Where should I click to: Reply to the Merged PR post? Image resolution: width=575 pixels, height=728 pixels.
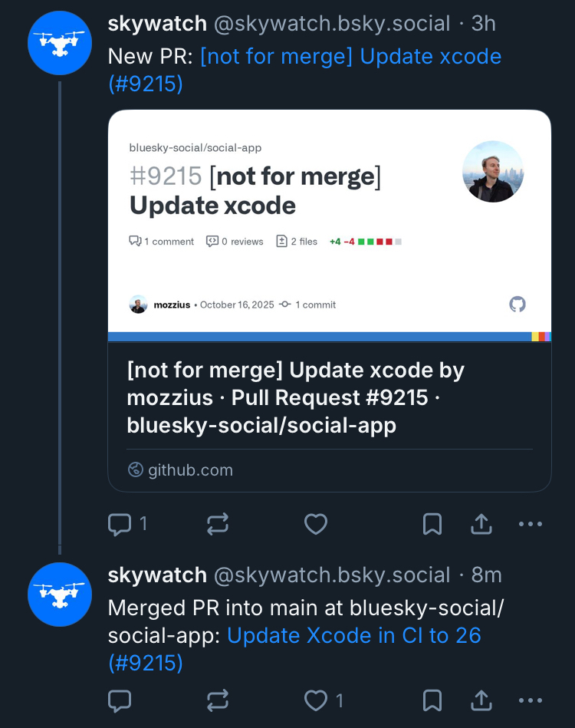[x=120, y=700]
